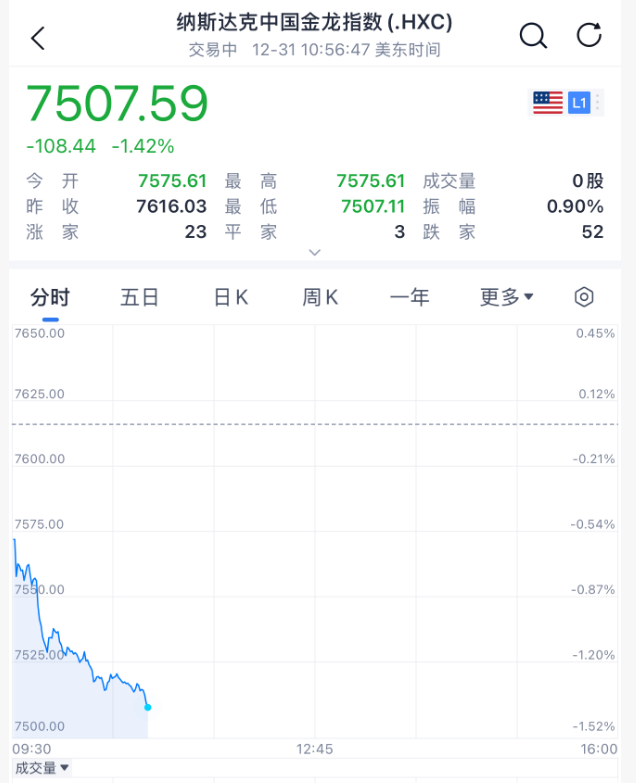Tap the cyan latest-price dot on the chart
636x783 pixels.
(148, 707)
